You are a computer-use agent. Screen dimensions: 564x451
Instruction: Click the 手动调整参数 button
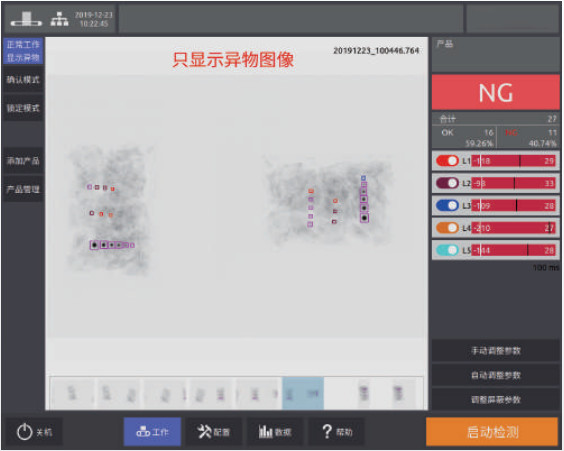coord(496,351)
